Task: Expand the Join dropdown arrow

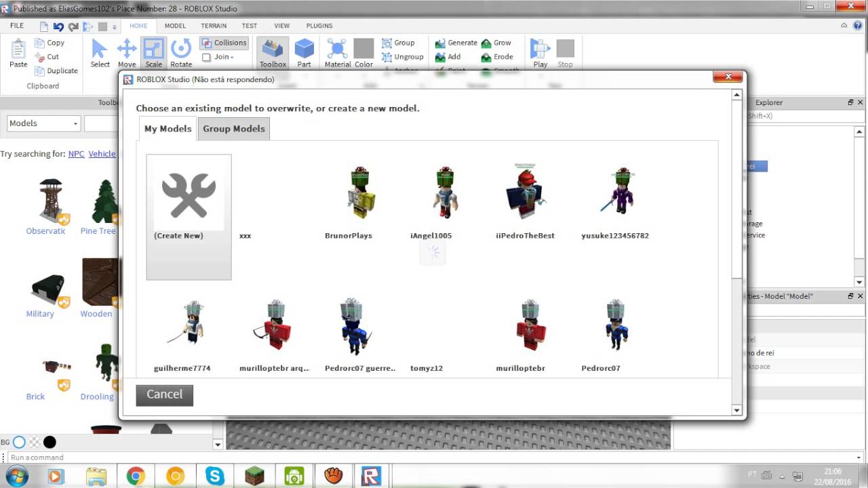Action: click(x=232, y=58)
